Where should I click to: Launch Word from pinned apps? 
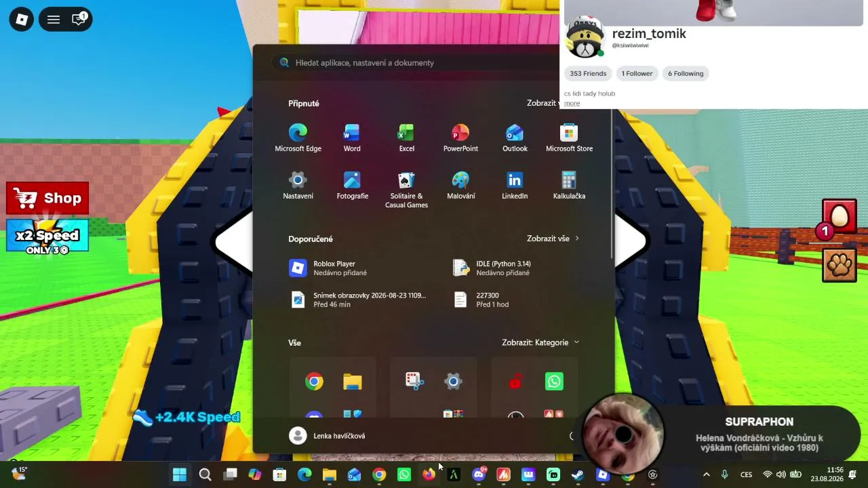[x=352, y=138]
